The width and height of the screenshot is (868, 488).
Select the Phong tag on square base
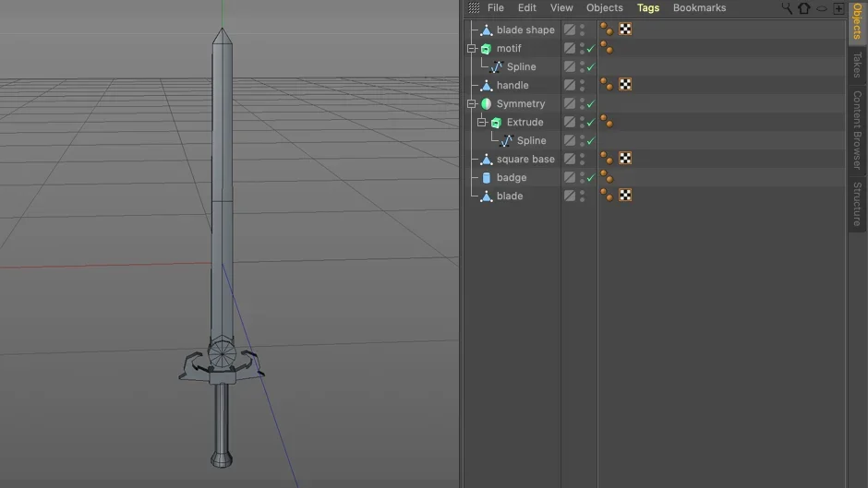[607, 159]
